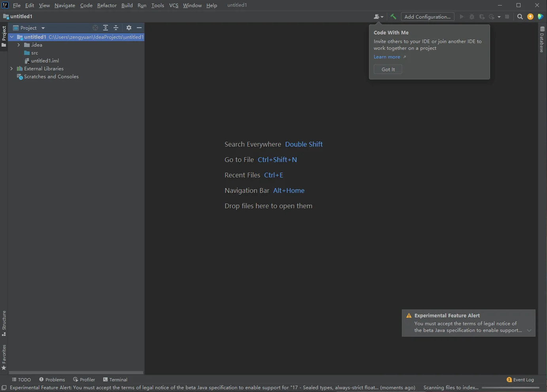Expand the Experimental Feature Alert notification
547x392 pixels.
click(529, 330)
